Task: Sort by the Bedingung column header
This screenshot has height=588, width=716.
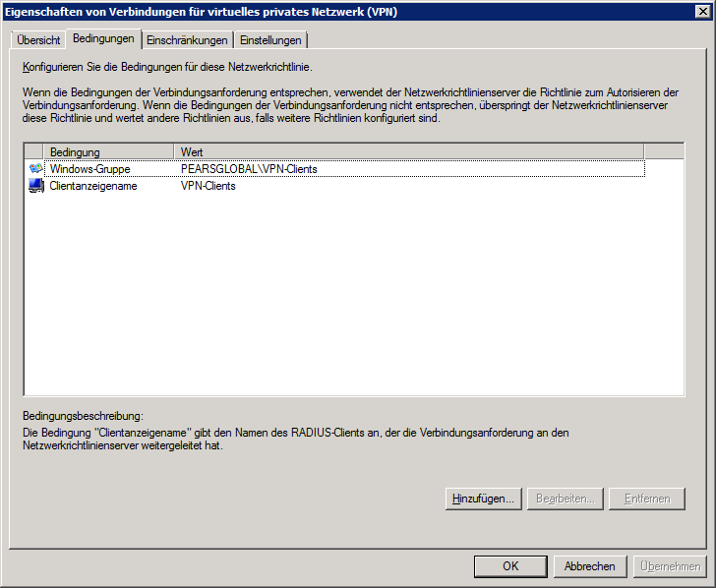Action: [98, 152]
